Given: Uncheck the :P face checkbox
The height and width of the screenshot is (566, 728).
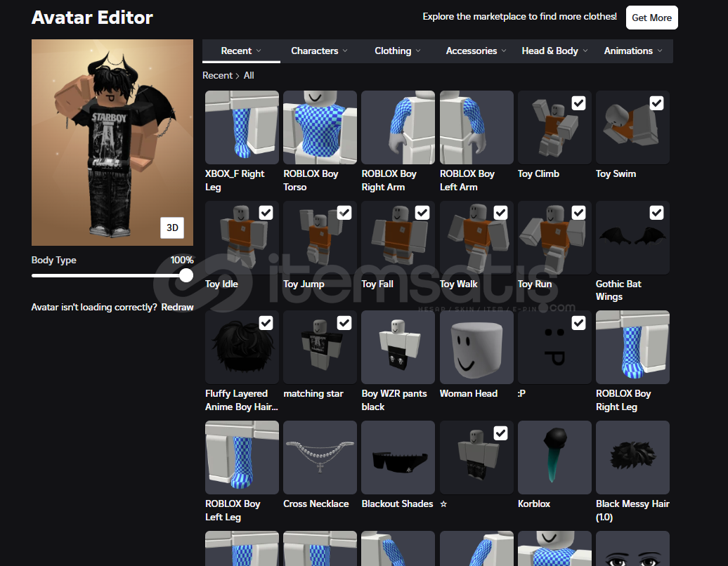Looking at the screenshot, I should pos(578,323).
